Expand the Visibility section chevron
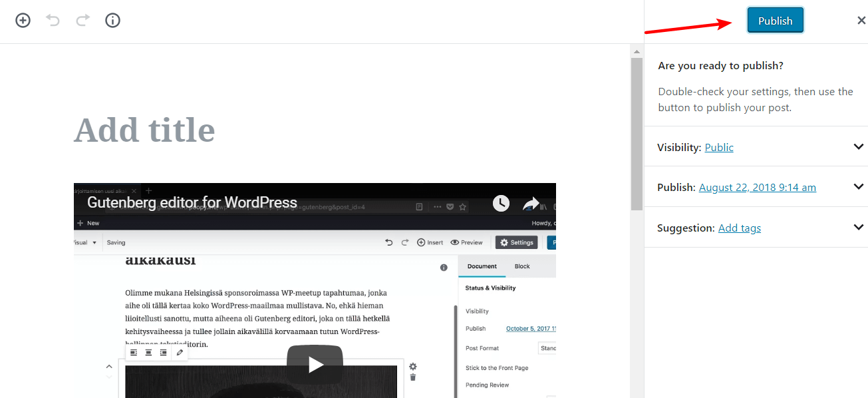The width and height of the screenshot is (868, 398). click(859, 146)
